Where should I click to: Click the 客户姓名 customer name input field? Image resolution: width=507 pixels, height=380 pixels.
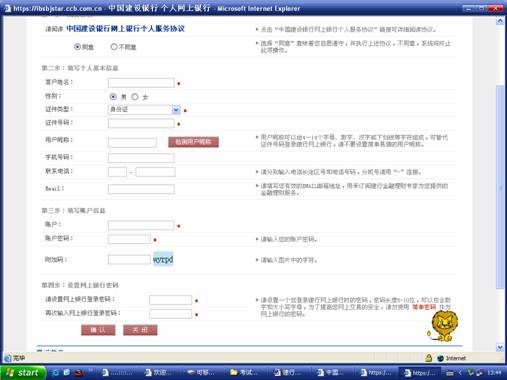coord(141,83)
